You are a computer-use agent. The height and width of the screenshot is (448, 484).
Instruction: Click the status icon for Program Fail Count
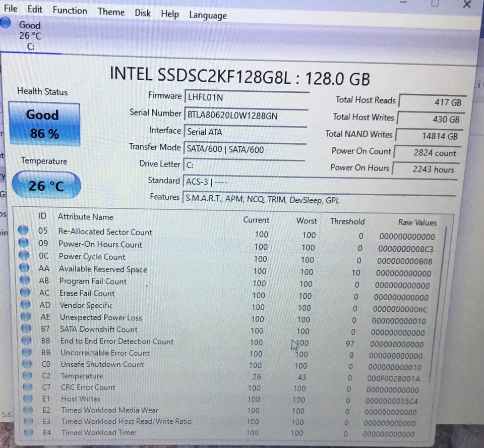(25, 280)
